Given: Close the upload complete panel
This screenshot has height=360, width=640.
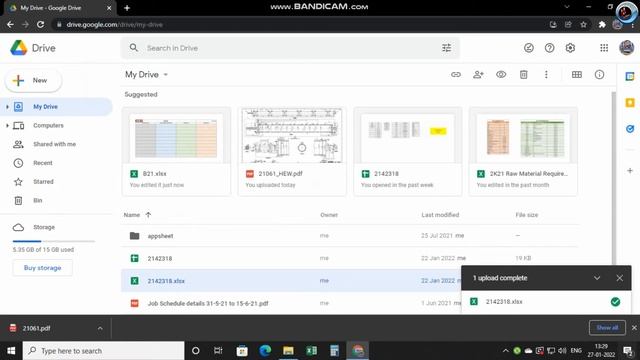Looking at the screenshot, I should (620, 278).
